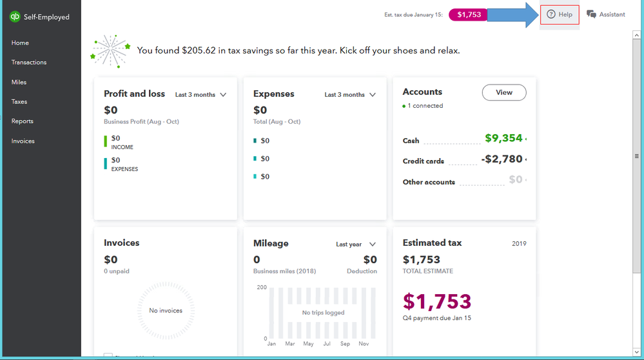Open Invoices from sidebar menu
Screen dimensions: 644x360
23,141
